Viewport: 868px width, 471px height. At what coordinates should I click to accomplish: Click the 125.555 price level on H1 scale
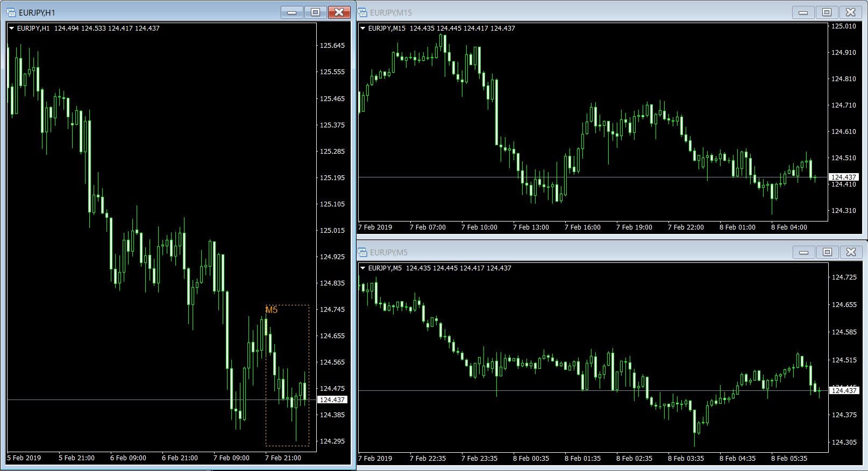(332, 72)
